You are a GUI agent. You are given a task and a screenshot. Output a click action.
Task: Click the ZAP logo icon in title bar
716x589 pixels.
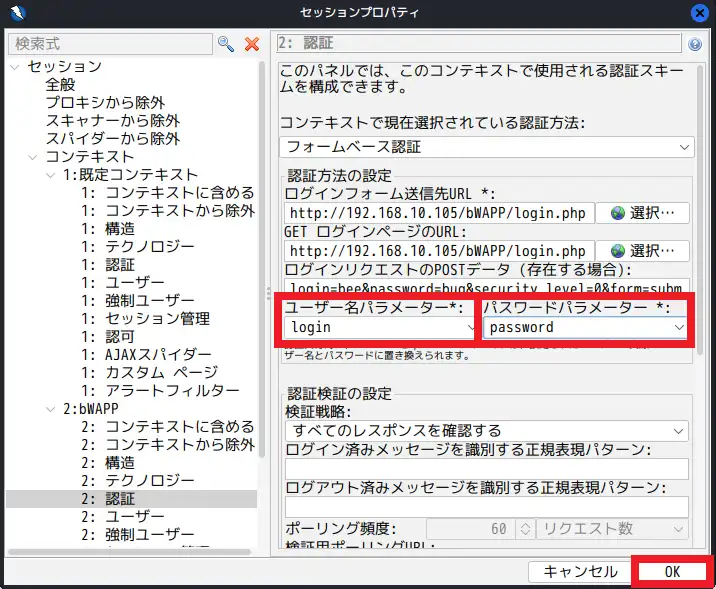coord(17,12)
